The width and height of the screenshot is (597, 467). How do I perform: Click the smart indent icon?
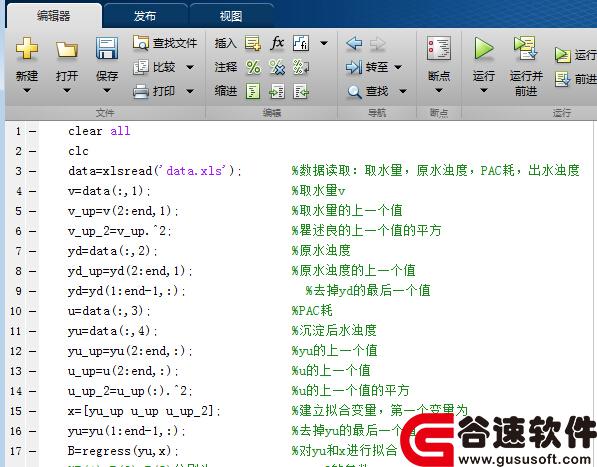click(x=253, y=91)
